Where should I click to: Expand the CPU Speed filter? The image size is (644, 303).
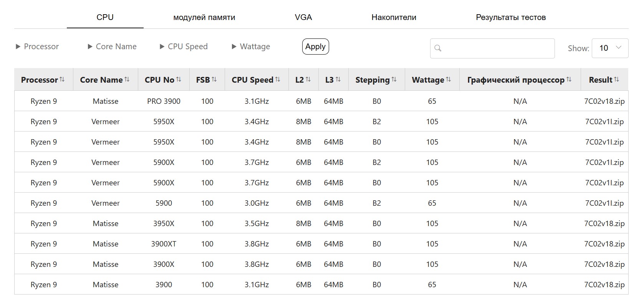click(184, 47)
